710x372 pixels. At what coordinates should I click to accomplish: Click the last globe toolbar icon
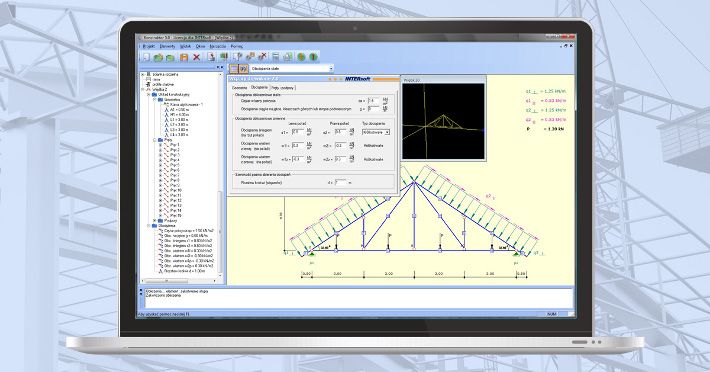click(313, 57)
